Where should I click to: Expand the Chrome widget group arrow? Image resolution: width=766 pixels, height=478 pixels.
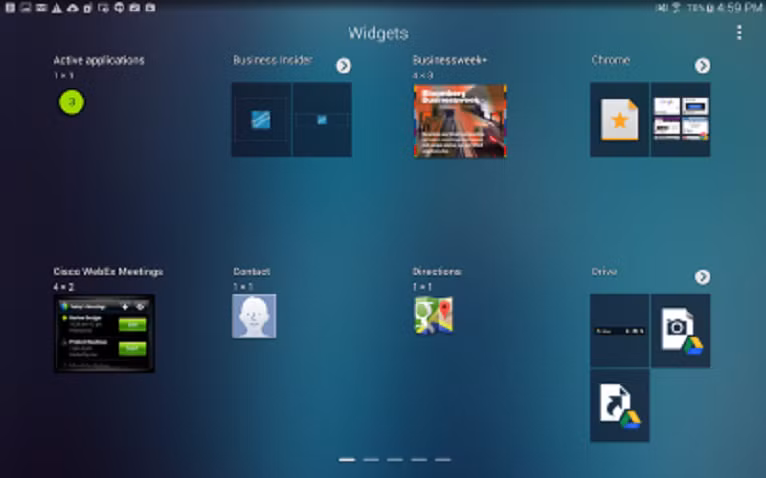(702, 66)
